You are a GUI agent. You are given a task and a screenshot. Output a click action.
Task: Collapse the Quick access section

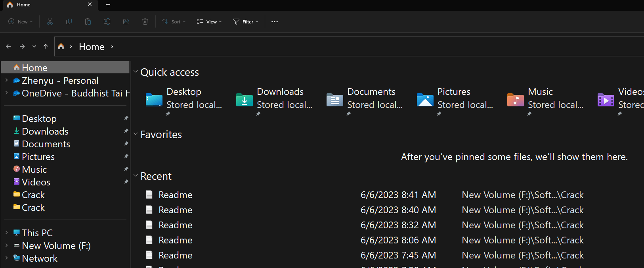[x=136, y=72]
